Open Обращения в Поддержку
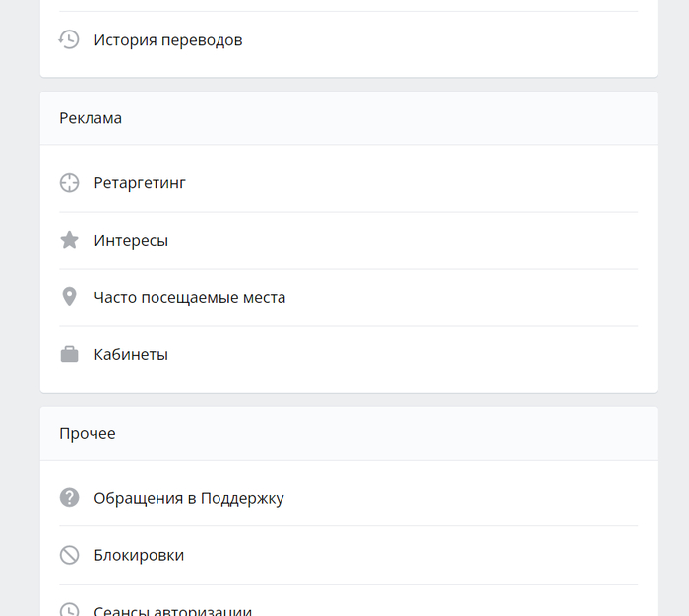Screen dimensions: 689x616 click(188, 498)
